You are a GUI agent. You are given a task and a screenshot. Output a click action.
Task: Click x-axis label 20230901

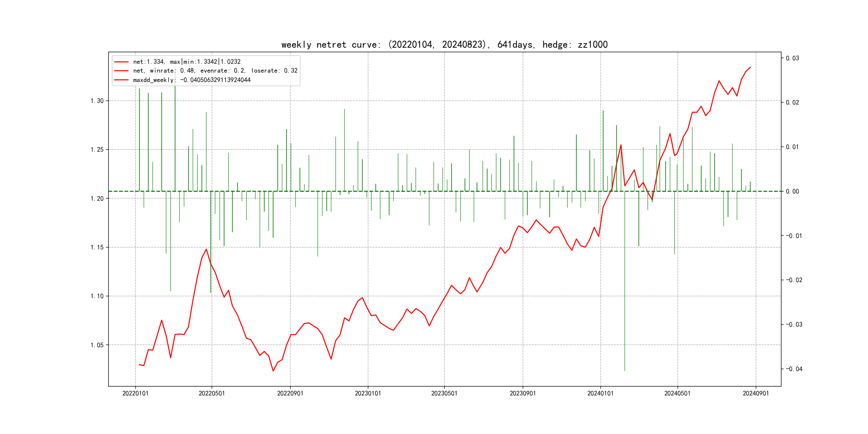(x=523, y=393)
